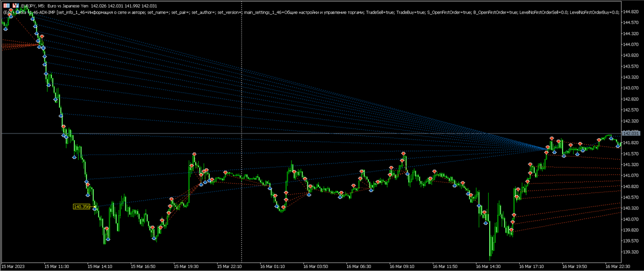Click the 140.320 price scale label

(631, 208)
